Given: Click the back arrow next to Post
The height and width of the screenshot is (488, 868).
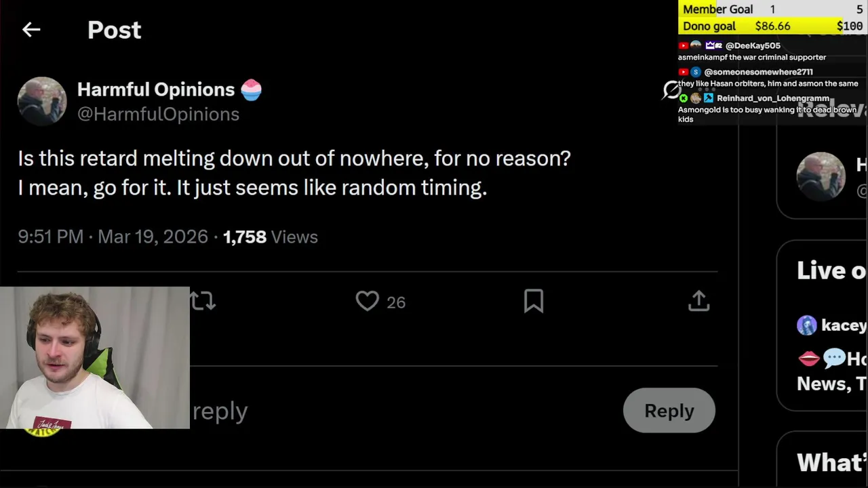Looking at the screenshot, I should point(31,30).
